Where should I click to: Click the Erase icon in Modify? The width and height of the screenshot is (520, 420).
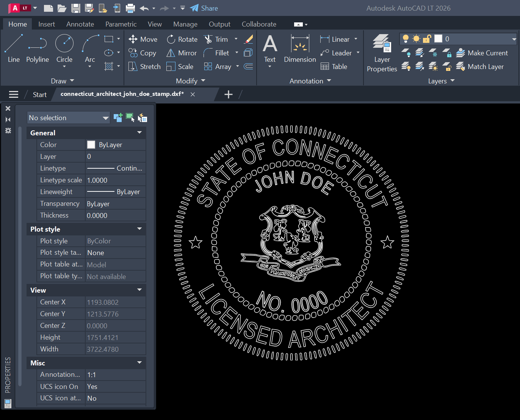pyautogui.click(x=249, y=39)
